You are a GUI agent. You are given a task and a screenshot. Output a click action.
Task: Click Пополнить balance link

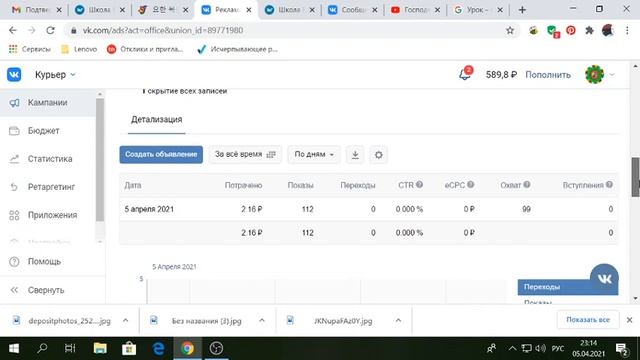[x=548, y=75]
